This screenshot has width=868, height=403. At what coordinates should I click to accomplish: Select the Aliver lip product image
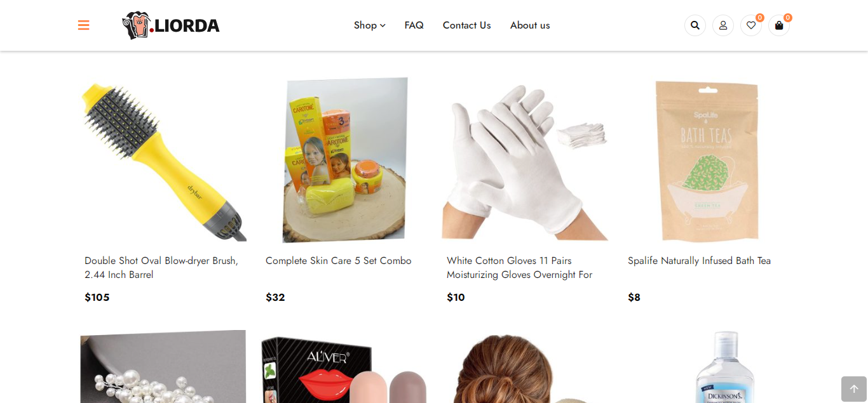pos(344,366)
